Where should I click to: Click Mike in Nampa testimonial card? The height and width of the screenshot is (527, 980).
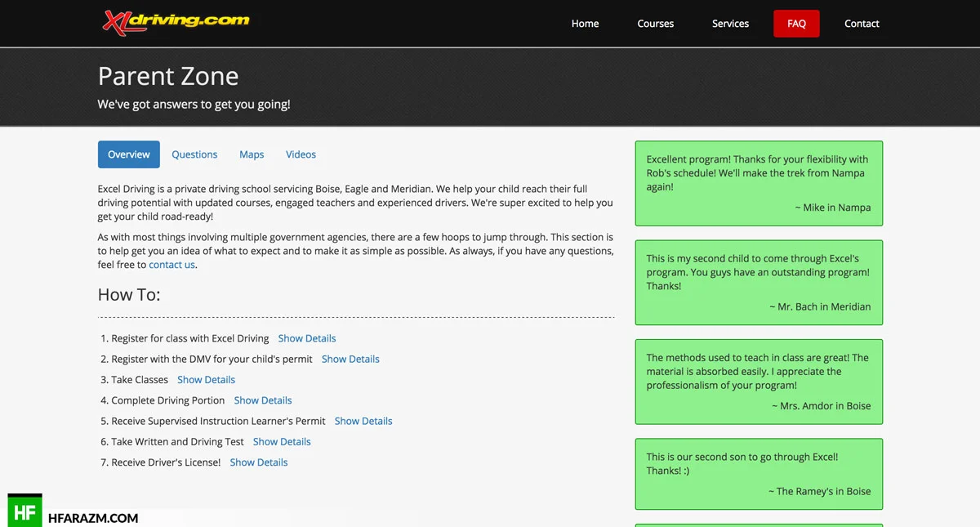(759, 184)
